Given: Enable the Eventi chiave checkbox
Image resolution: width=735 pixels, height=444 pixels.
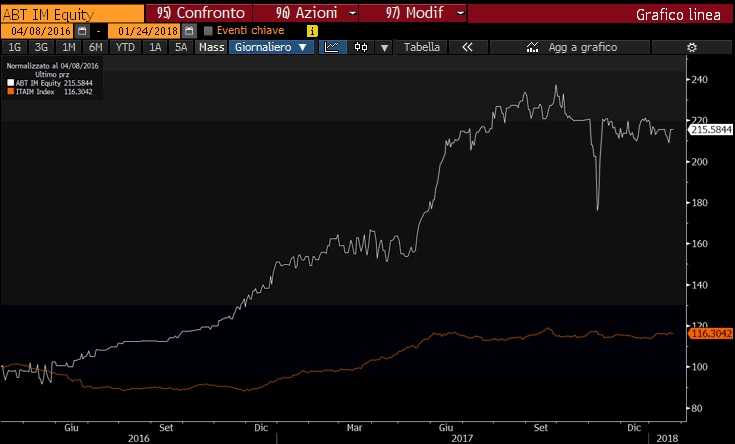Looking at the screenshot, I should [208, 31].
